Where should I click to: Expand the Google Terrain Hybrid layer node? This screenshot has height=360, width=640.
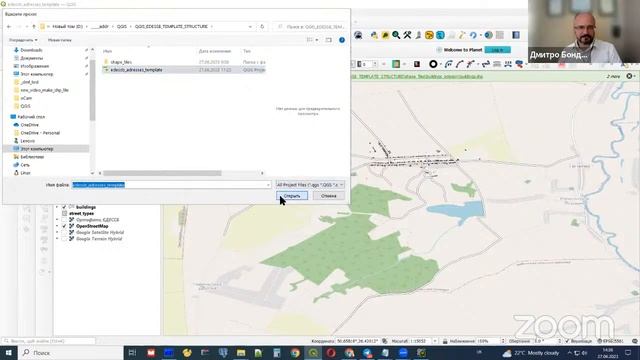(57, 239)
